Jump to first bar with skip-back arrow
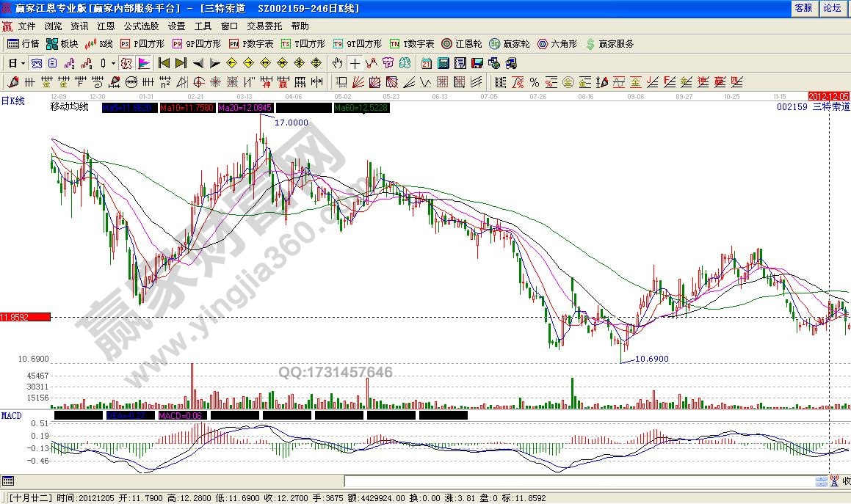The width and height of the screenshot is (851, 504). coord(164,63)
